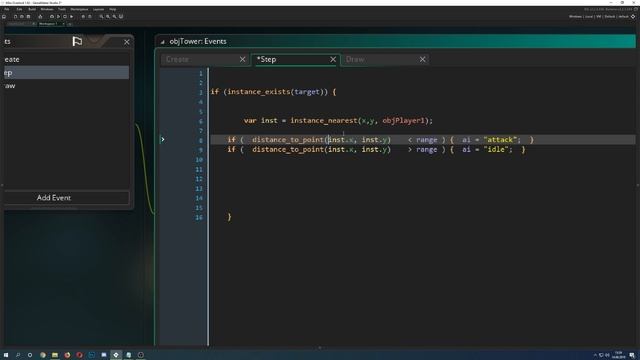The height and width of the screenshot is (360, 640).
Task: Click the Create Executable toolbar icon
Action: point(40,17)
